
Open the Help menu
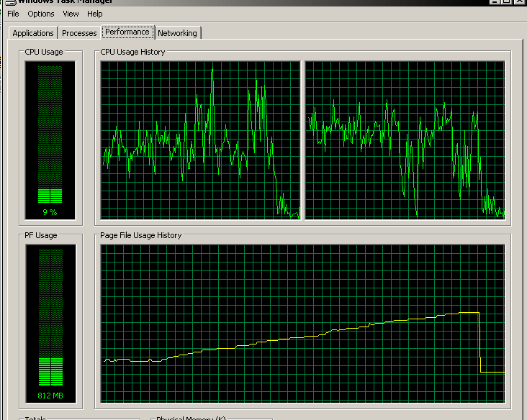point(95,14)
